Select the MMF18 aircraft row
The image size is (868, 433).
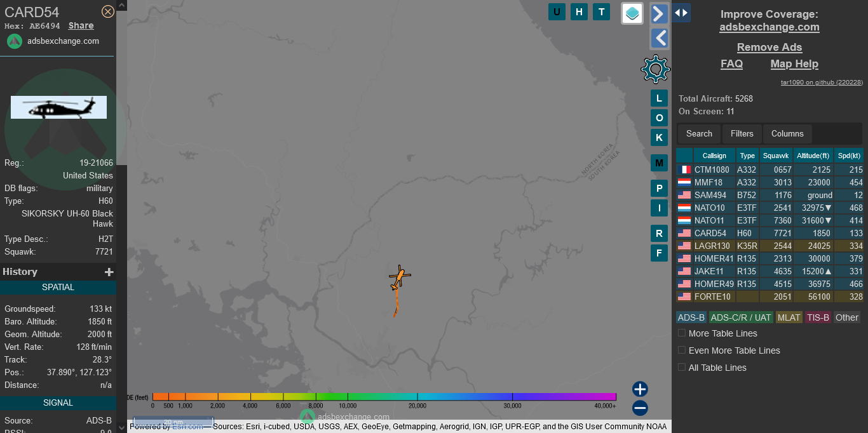click(x=770, y=182)
